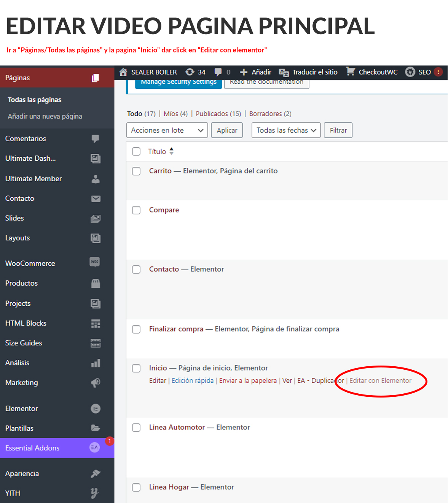Click the Essential Addons EA icon
The image size is (448, 503).
[95, 448]
